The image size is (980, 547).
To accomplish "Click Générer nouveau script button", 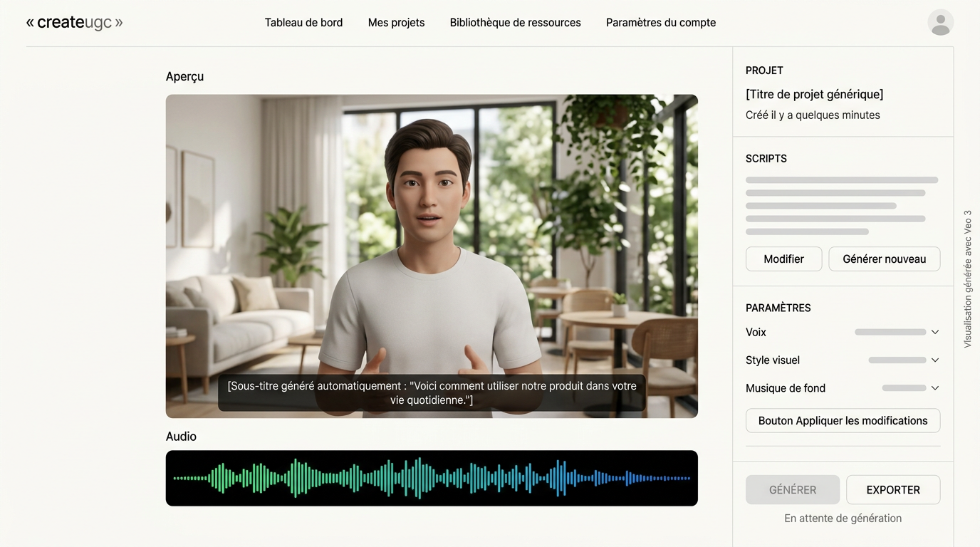I will (884, 259).
